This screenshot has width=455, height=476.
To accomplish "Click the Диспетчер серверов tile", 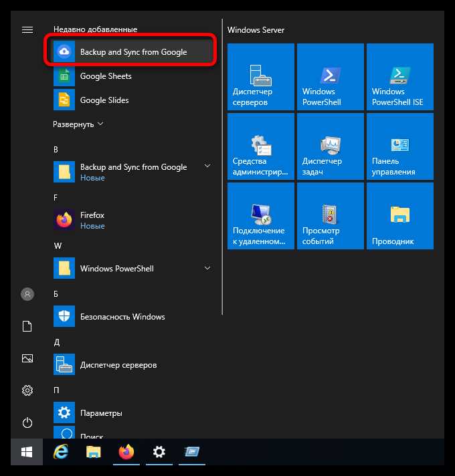I will tap(261, 77).
